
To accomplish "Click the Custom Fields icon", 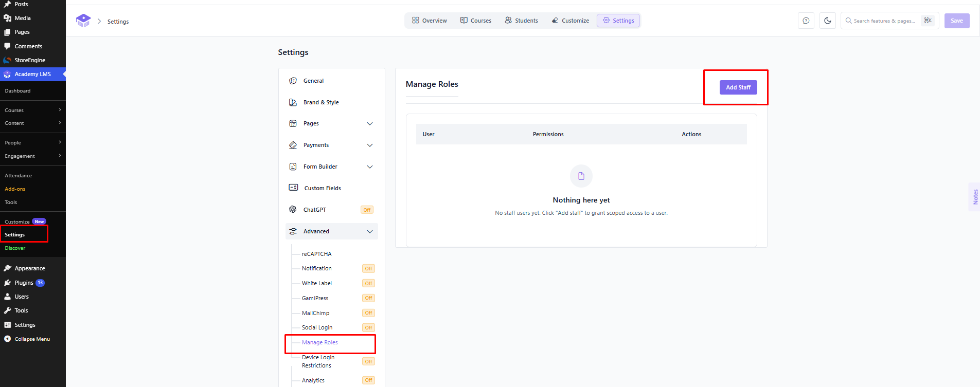I will click(x=293, y=188).
